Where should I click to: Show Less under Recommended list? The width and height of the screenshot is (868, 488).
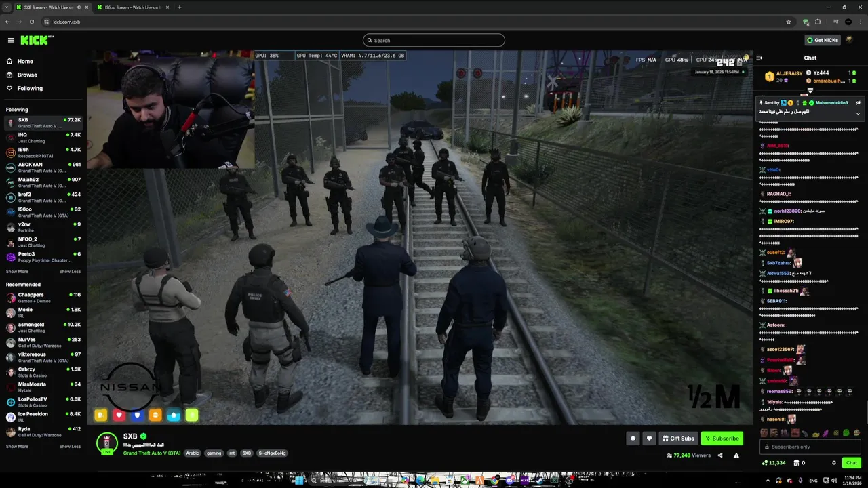[70, 447]
